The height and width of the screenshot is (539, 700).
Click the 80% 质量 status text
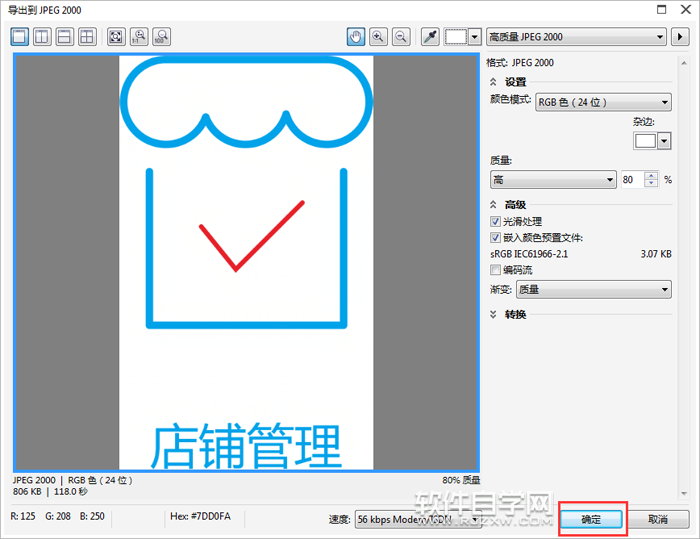pos(461,480)
